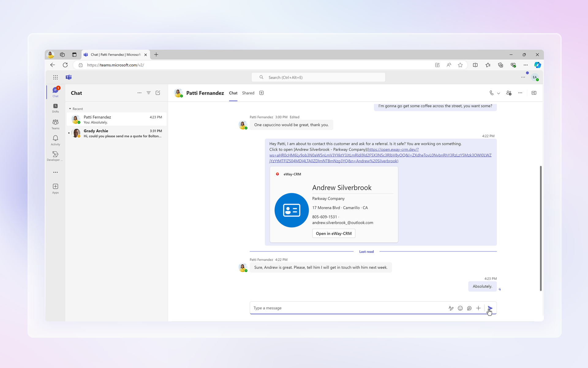Viewport: 588px width, 368px height.
Task: Go back in the browser
Action: pyautogui.click(x=53, y=65)
